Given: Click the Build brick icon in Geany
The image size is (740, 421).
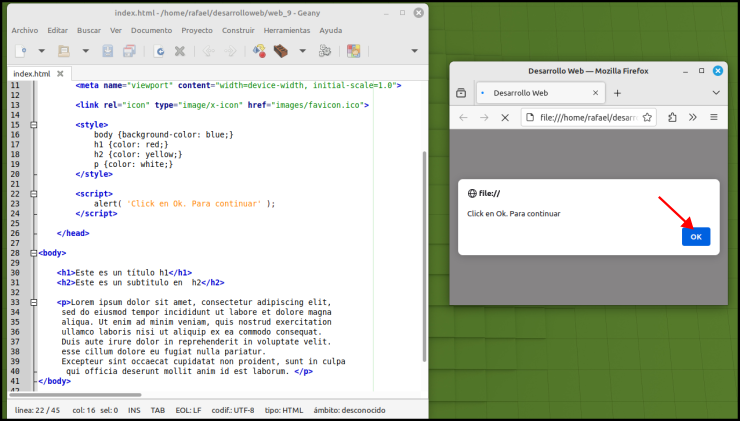Looking at the screenshot, I should click(281, 51).
